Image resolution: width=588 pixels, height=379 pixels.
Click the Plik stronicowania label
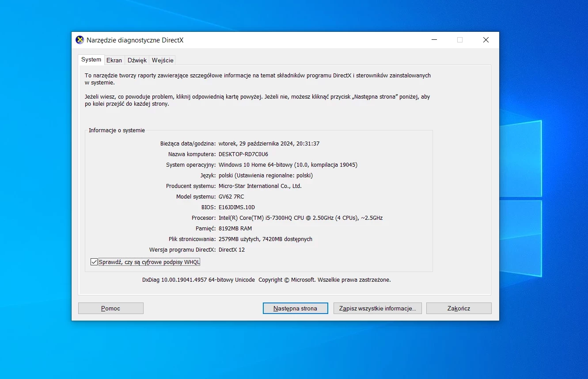(x=193, y=239)
